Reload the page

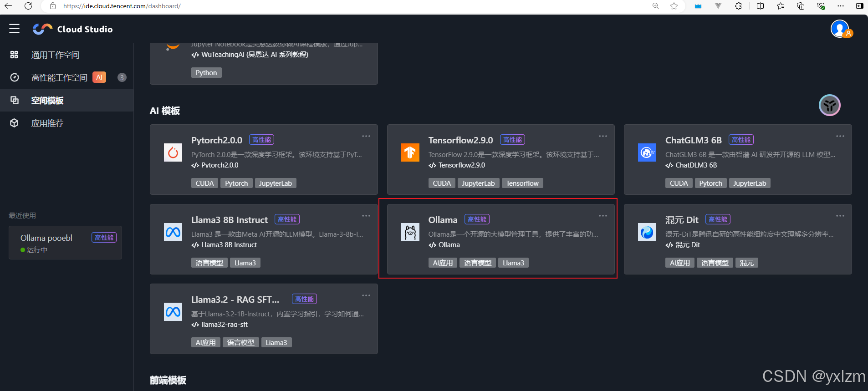(28, 6)
